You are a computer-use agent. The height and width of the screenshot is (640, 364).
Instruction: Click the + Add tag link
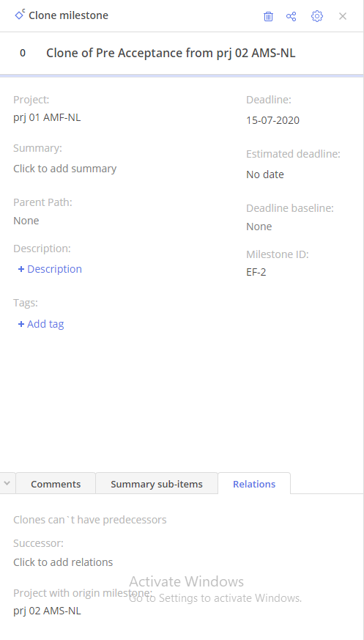[41, 324]
